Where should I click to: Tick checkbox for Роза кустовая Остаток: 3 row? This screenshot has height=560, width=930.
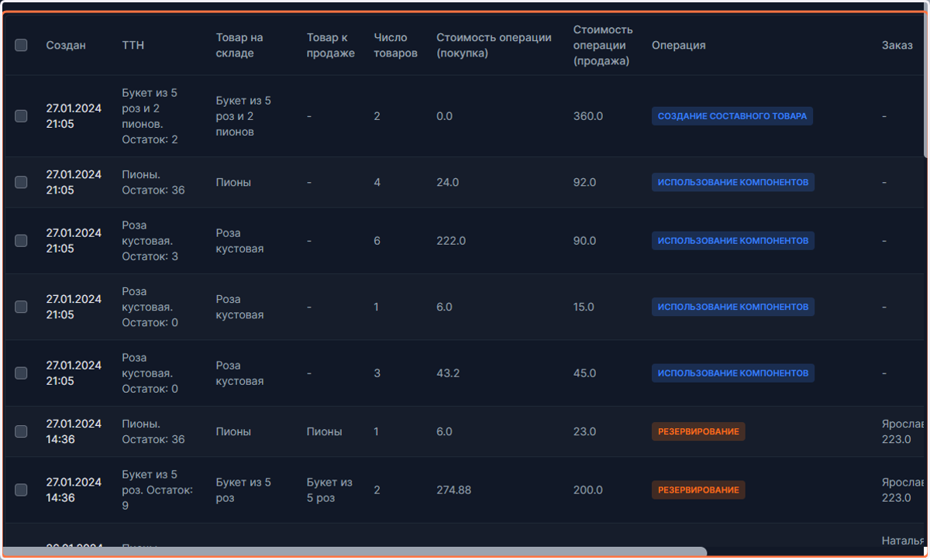21,241
